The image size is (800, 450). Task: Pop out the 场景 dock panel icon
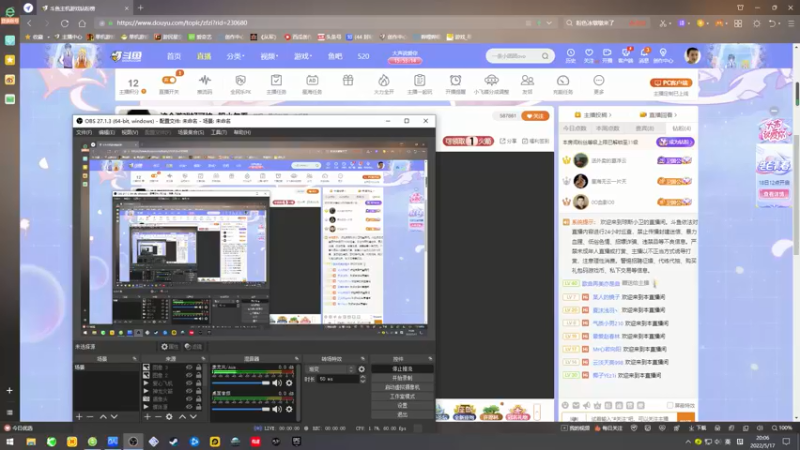pos(135,359)
